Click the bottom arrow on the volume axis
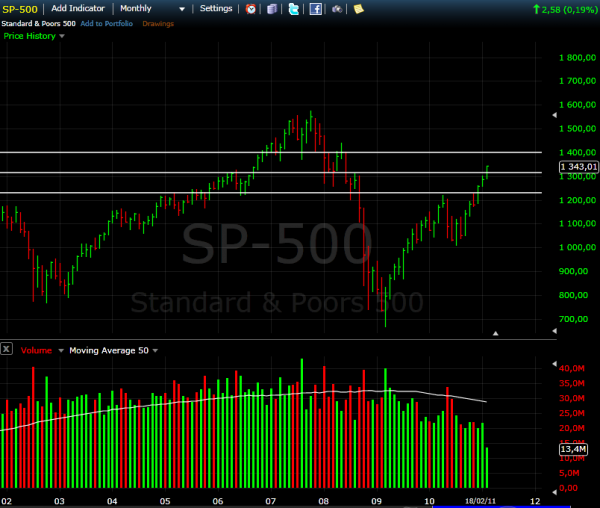The width and height of the screenshot is (600, 508). coord(554,492)
